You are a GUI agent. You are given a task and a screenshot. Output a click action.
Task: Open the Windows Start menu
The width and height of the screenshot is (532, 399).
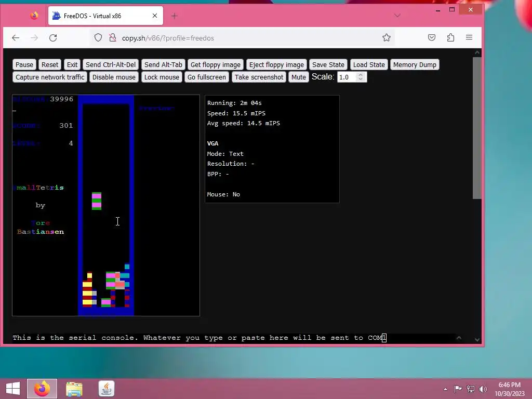pyautogui.click(x=13, y=389)
